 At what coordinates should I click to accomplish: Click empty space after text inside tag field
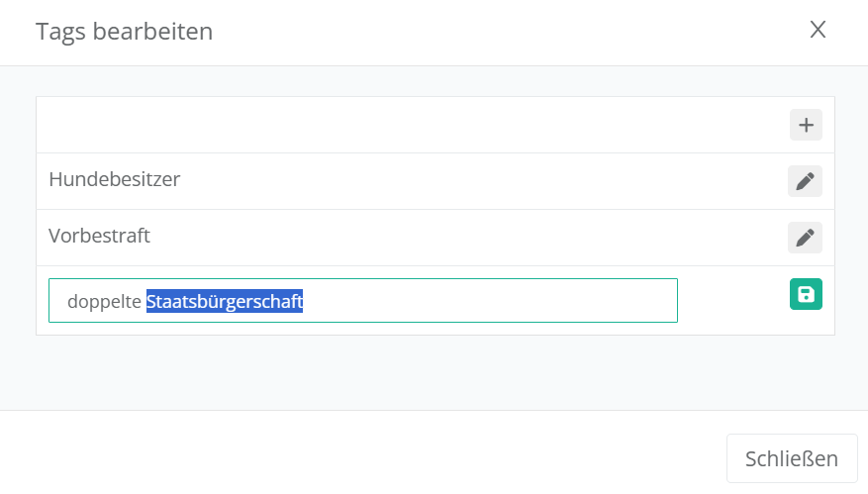click(495, 301)
